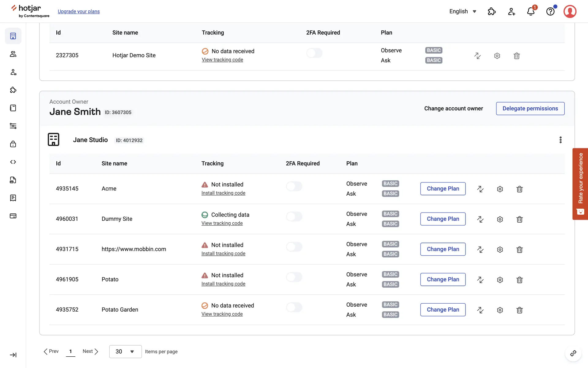This screenshot has height=368, width=588.
Task: Click transfer icon for Potato site
Action: click(x=480, y=280)
